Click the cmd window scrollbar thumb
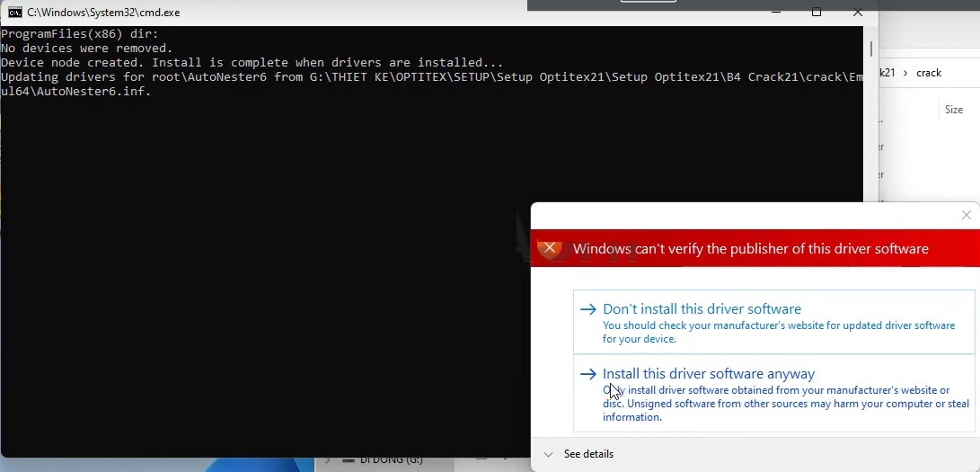The height and width of the screenshot is (472, 980). [870, 49]
